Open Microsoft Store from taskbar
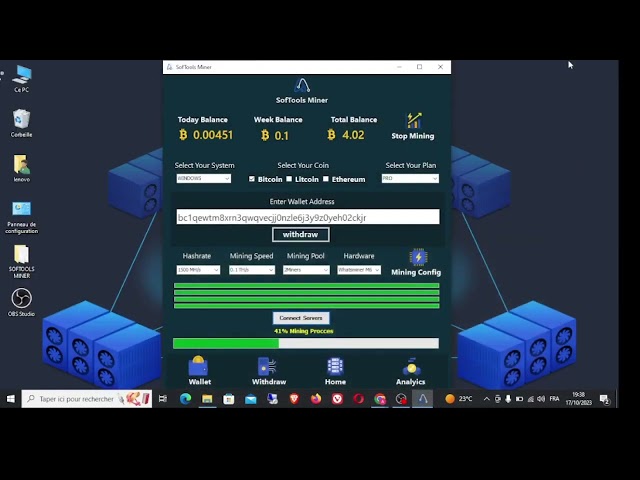This screenshot has height=480, width=640. click(229, 399)
